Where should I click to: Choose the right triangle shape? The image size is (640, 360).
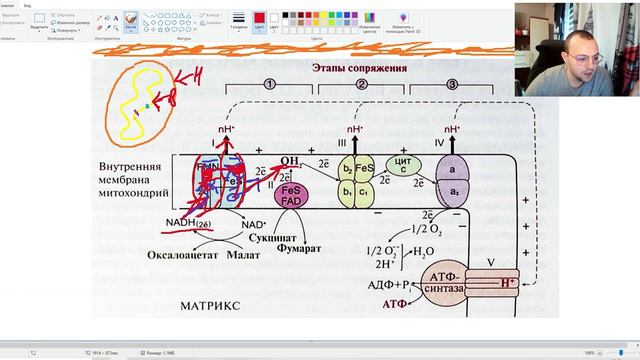pyautogui.click(x=146, y=22)
